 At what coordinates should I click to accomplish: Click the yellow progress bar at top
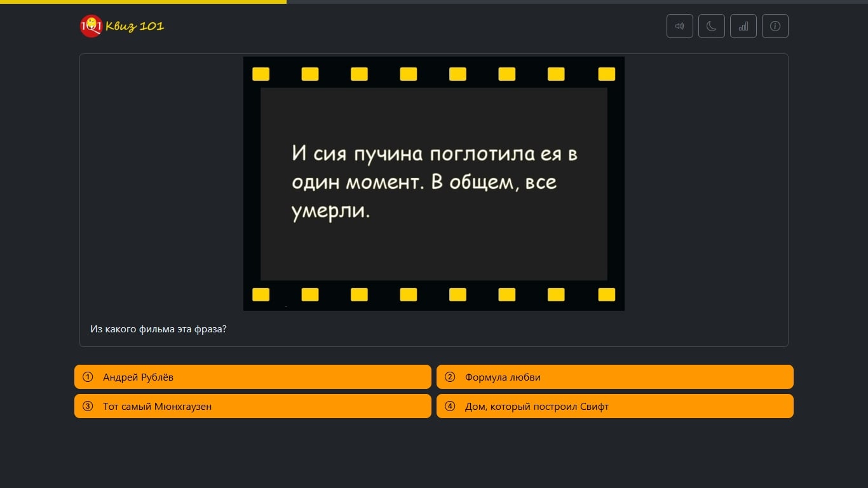tap(143, 3)
